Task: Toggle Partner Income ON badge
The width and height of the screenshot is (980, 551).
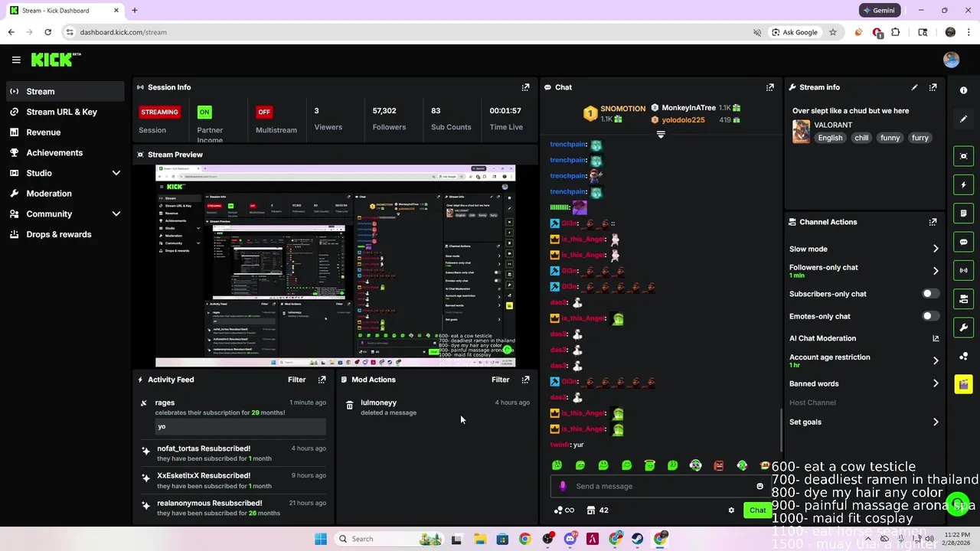Action: click(x=204, y=112)
